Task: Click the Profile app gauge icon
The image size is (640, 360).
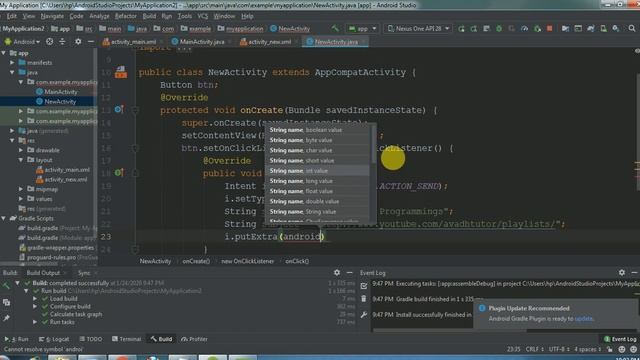Action: [x=524, y=29]
